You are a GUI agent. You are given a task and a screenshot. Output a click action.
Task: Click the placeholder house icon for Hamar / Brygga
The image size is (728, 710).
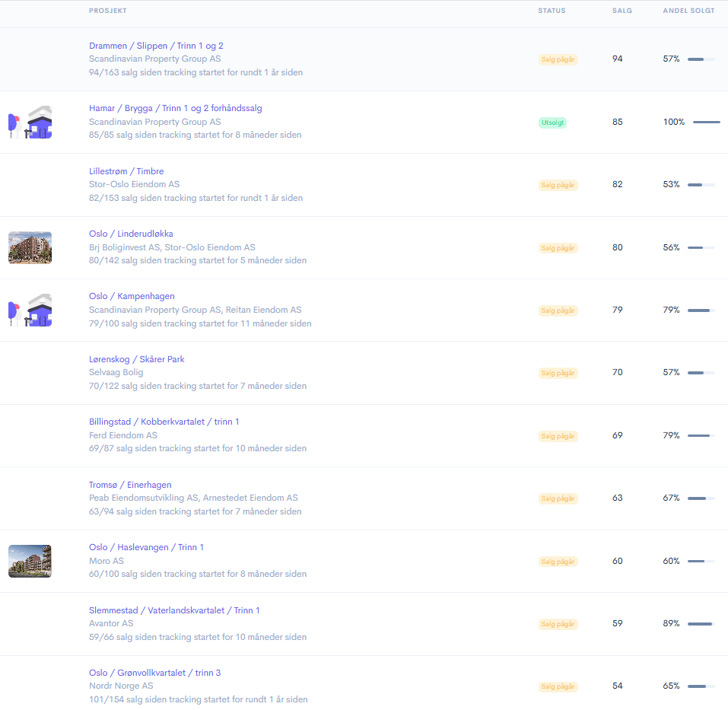point(30,122)
